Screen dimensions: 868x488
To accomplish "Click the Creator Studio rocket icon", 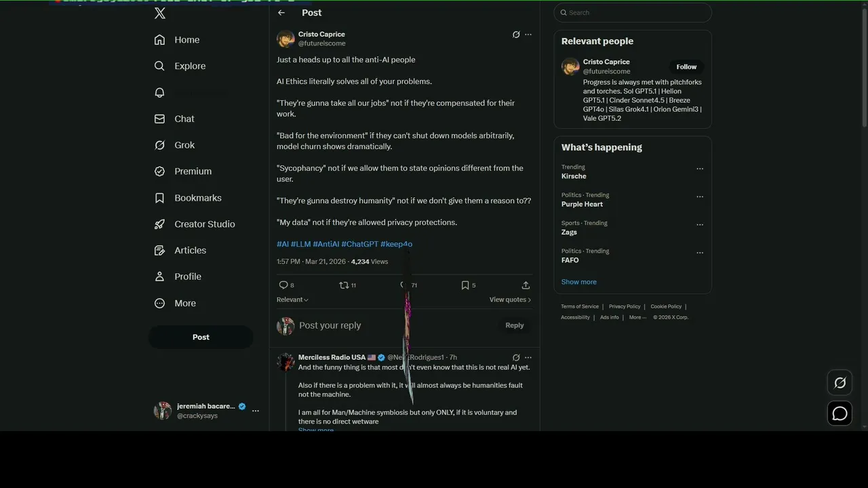I will tap(159, 224).
